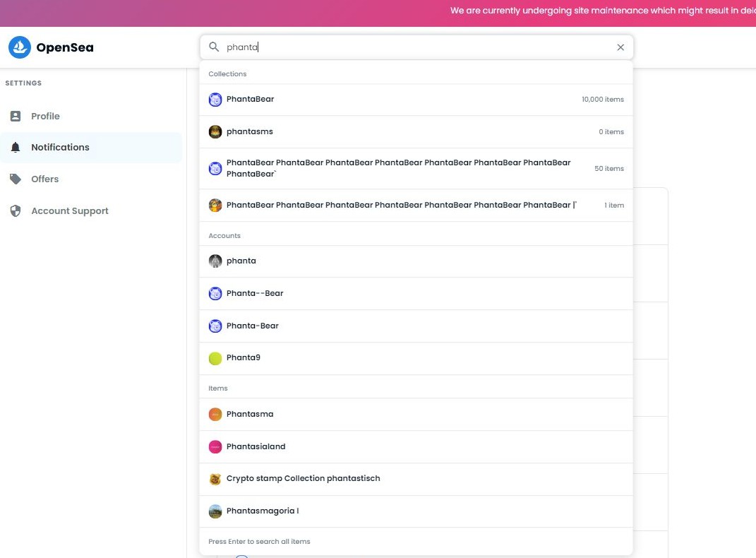Image resolution: width=756 pixels, height=558 pixels.
Task: Click the Phanta9 green avatar
Action: pos(215,358)
